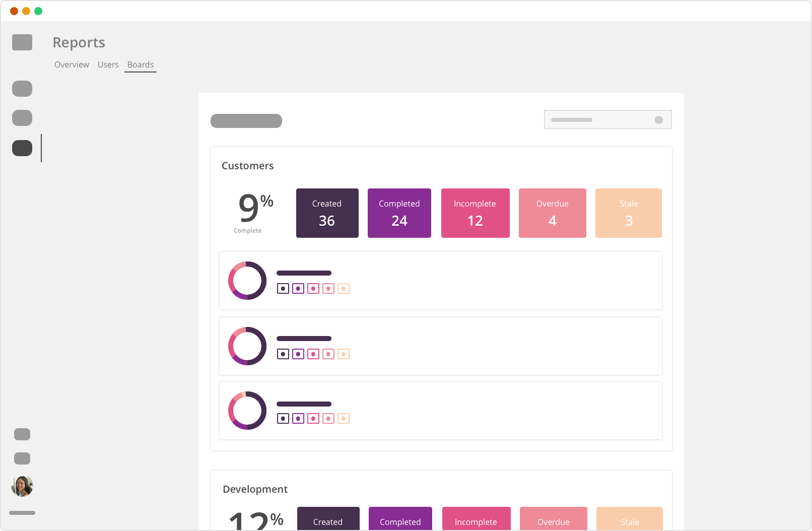Click the Development Stale tile

pos(630,518)
